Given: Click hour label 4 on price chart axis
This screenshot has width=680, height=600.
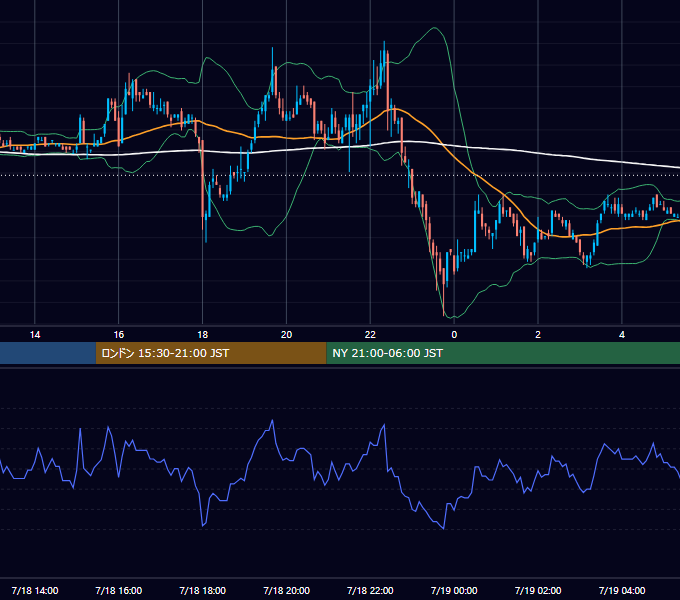Looking at the screenshot, I should point(622,335).
